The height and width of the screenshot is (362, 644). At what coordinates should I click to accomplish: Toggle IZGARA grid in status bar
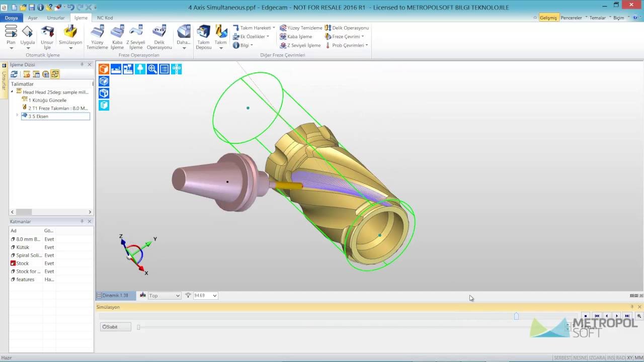597,357
